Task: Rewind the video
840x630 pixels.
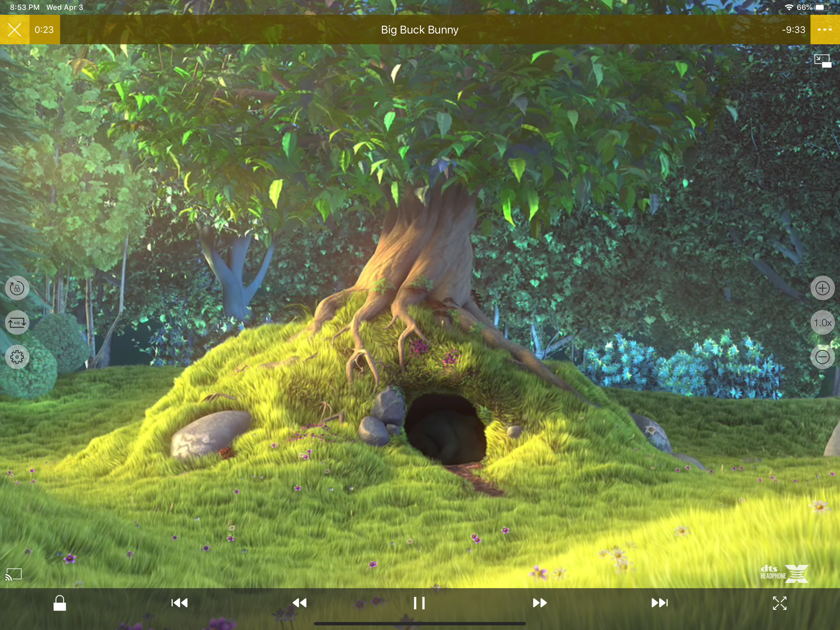Action: 299,603
